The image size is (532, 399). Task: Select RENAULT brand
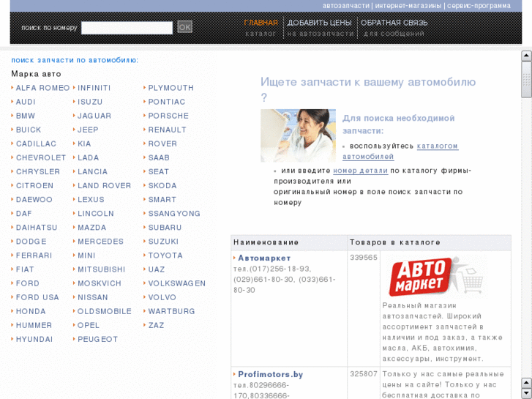(168, 130)
